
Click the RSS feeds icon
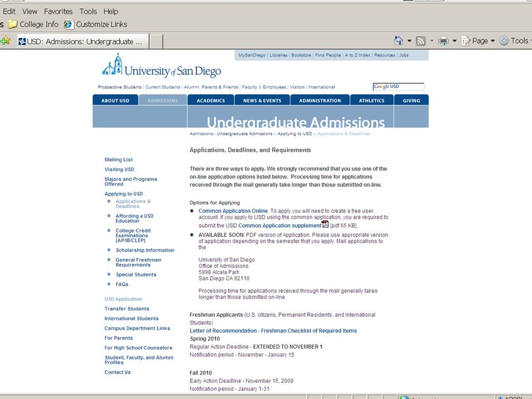pyautogui.click(x=421, y=41)
